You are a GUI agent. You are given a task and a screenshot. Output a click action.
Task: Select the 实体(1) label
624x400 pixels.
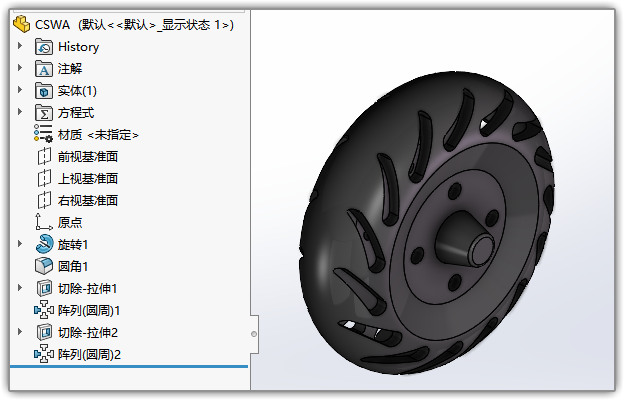[77, 91]
